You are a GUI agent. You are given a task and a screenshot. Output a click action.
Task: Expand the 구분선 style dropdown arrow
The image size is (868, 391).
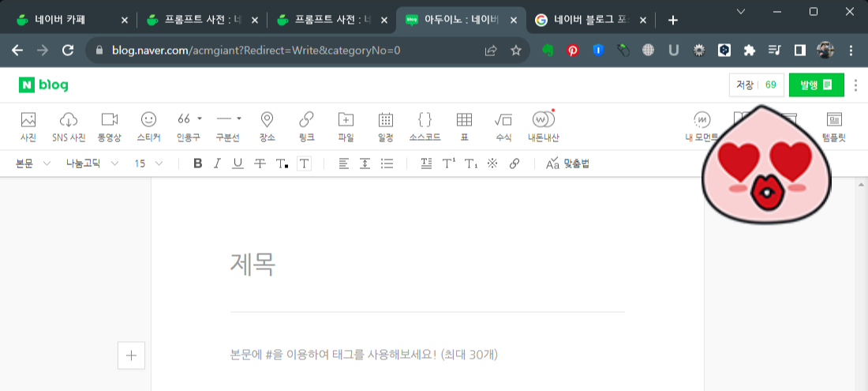point(239,118)
